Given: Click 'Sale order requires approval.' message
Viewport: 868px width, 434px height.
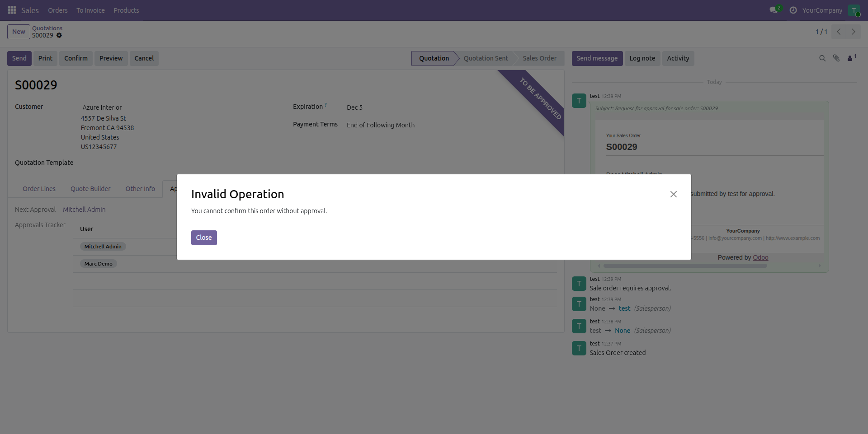Looking at the screenshot, I should pos(630,288).
